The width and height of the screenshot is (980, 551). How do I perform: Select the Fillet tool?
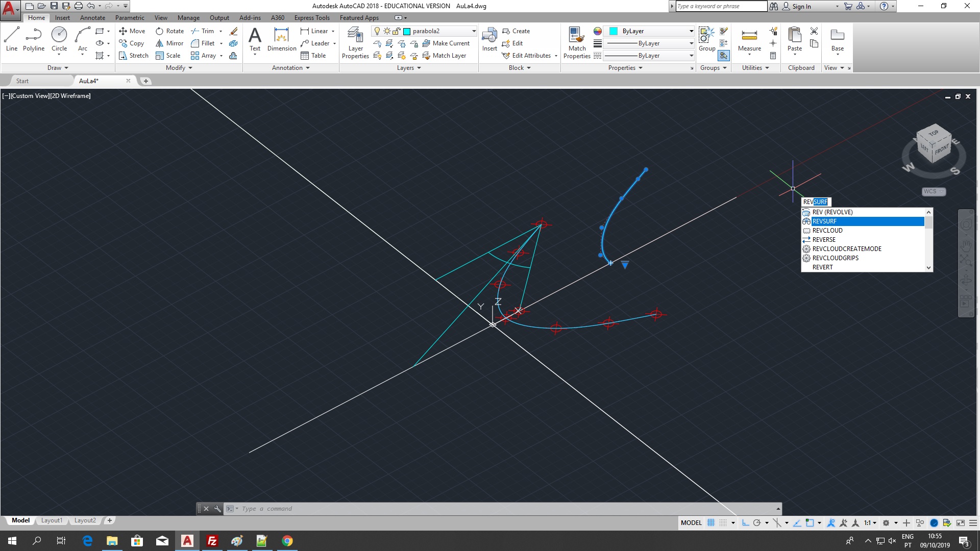point(203,43)
